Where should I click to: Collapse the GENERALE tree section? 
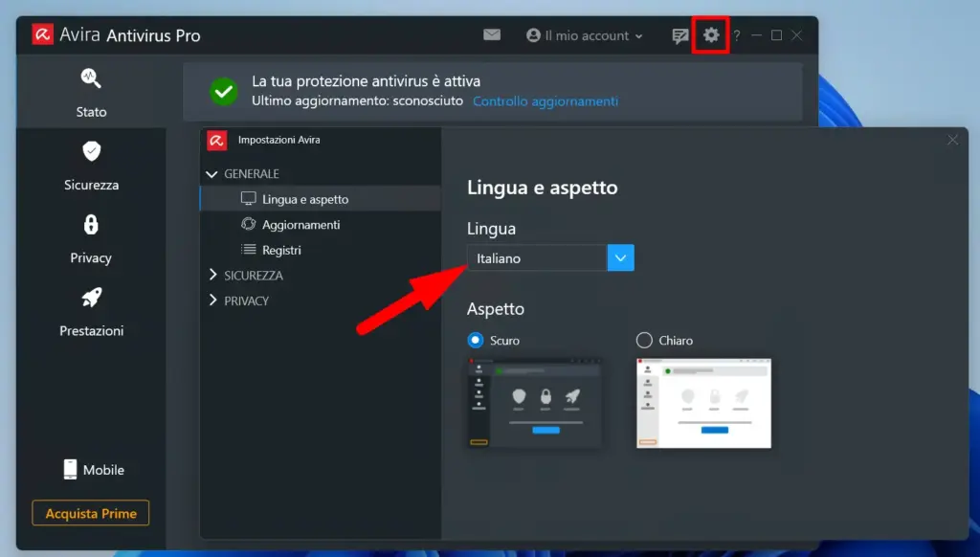[x=212, y=174]
